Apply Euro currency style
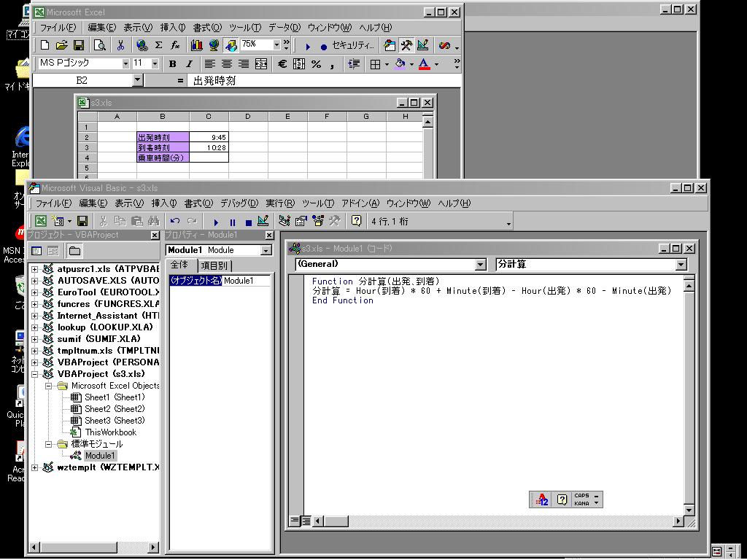The height and width of the screenshot is (560, 747). click(x=282, y=64)
